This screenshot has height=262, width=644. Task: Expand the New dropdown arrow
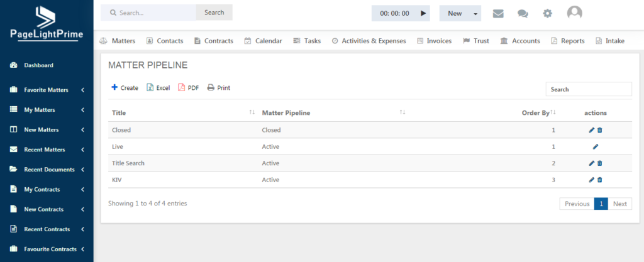pyautogui.click(x=475, y=14)
